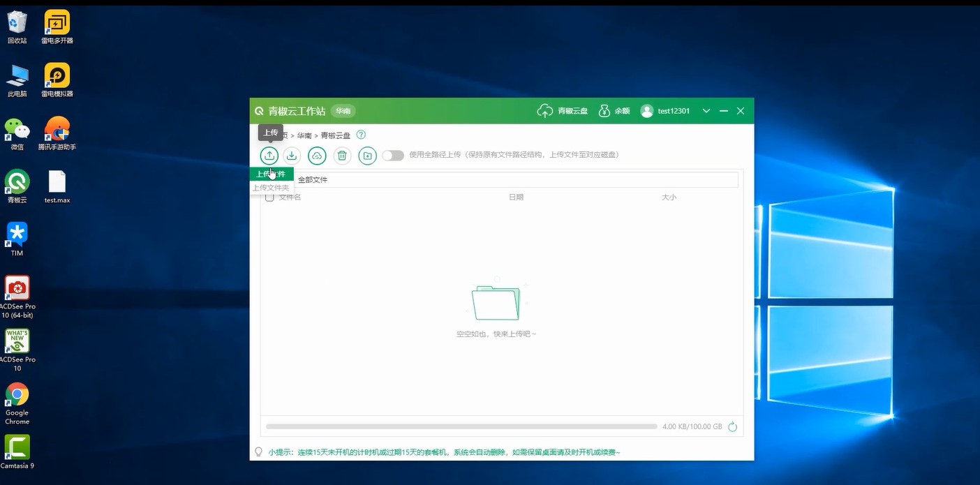Viewport: 980px width, 485px height.
Task: Click the refresh storage icon
Action: pyautogui.click(x=732, y=426)
